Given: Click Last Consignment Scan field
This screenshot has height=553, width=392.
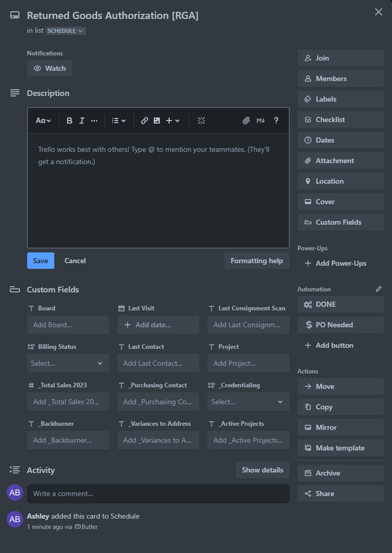Looking at the screenshot, I should 248,325.
